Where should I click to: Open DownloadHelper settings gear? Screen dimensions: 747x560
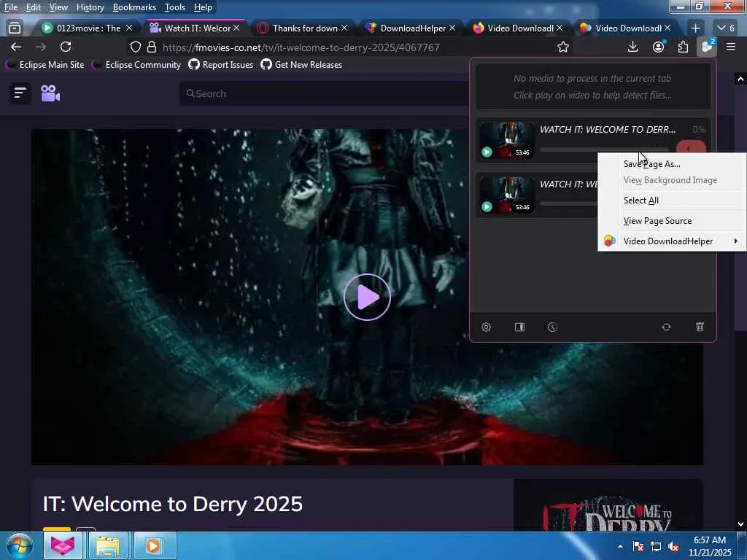tap(486, 327)
